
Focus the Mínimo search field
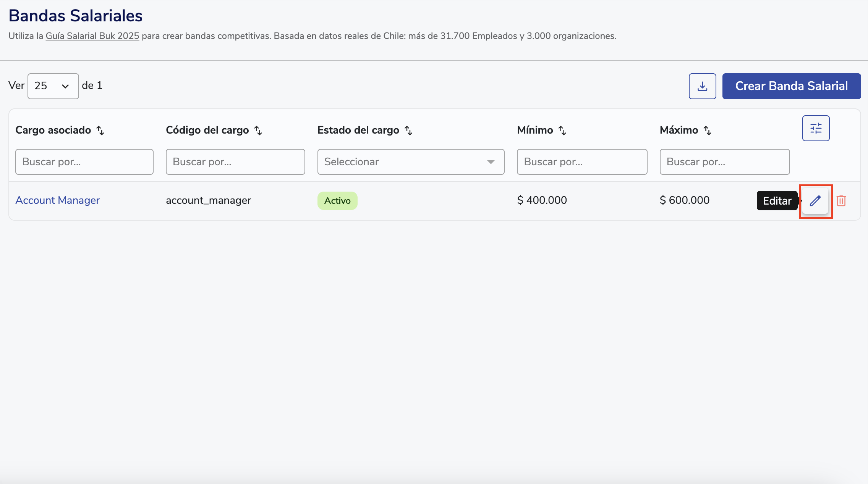click(581, 162)
